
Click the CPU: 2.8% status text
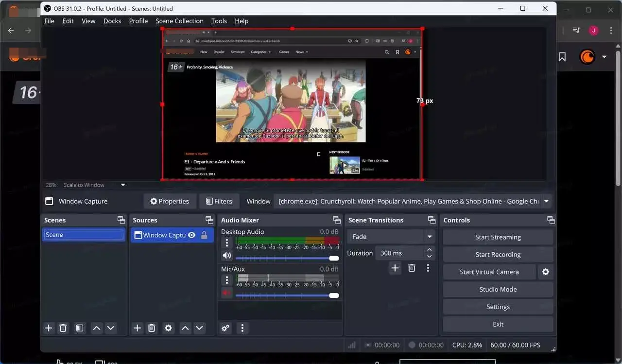467,345
